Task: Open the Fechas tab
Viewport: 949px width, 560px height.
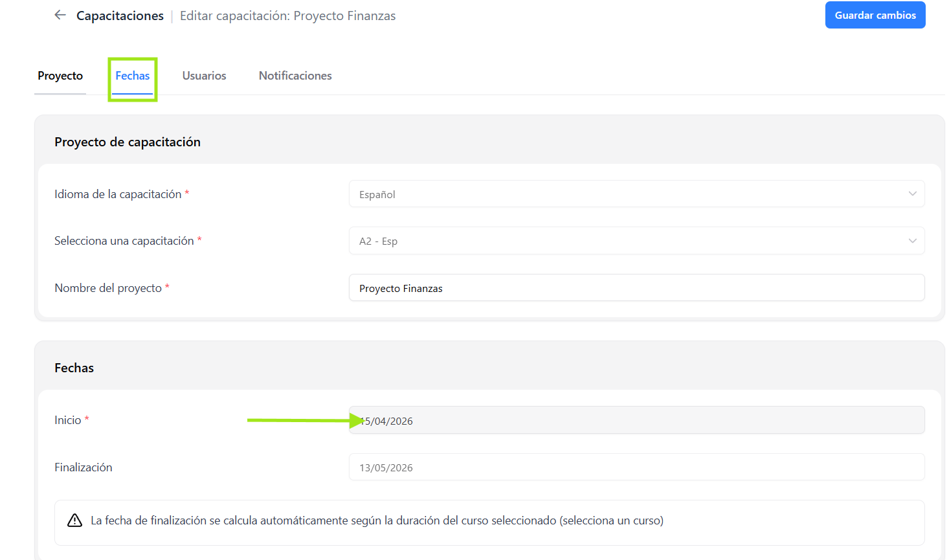Action: coord(133,76)
